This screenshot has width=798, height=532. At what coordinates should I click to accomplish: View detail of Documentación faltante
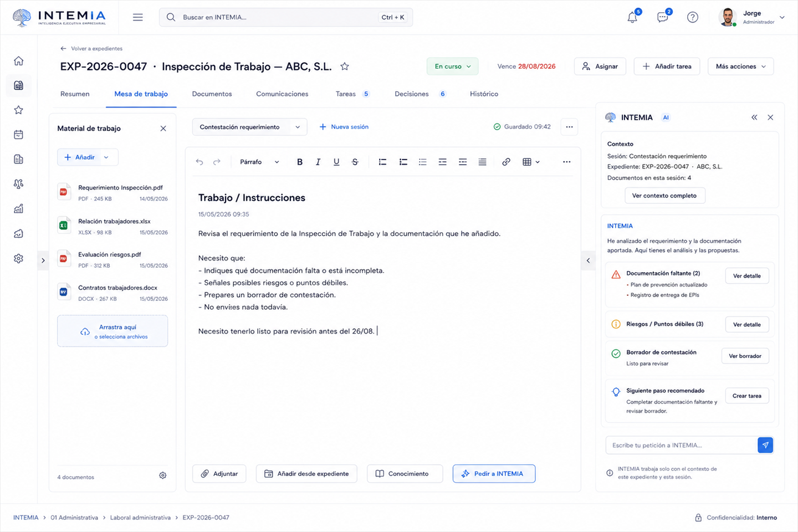[747, 276]
